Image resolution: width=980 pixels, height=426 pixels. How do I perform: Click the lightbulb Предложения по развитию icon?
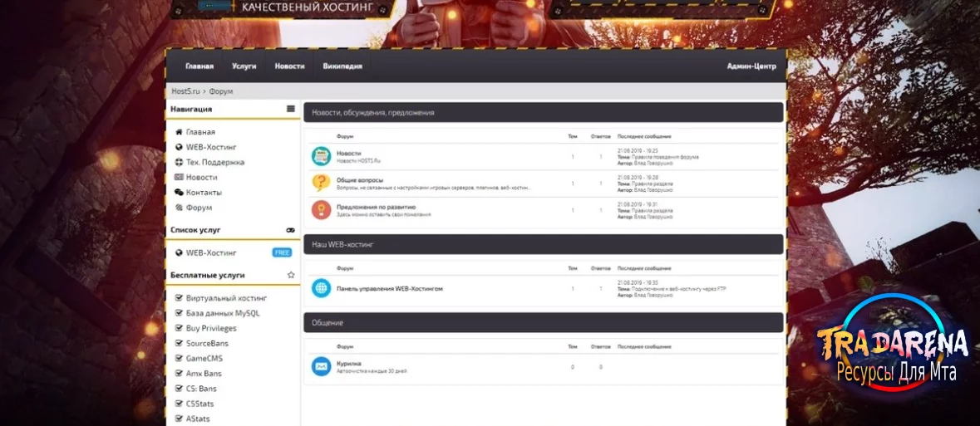coord(321,210)
